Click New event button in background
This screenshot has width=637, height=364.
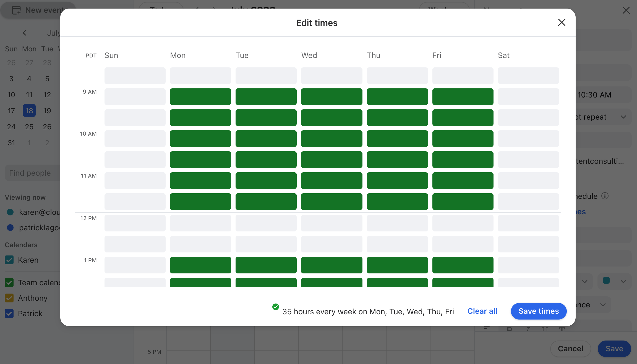coord(38,10)
